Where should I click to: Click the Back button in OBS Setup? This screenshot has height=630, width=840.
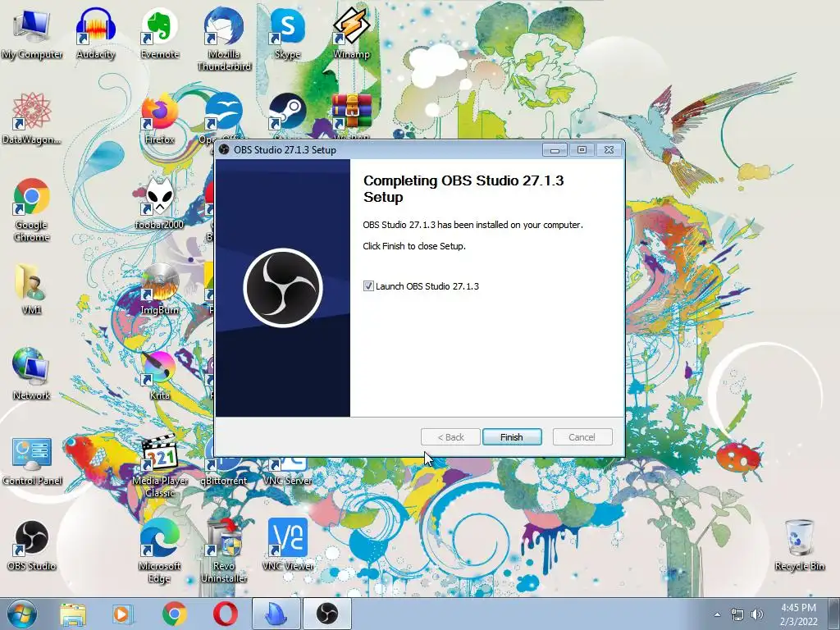450,437
